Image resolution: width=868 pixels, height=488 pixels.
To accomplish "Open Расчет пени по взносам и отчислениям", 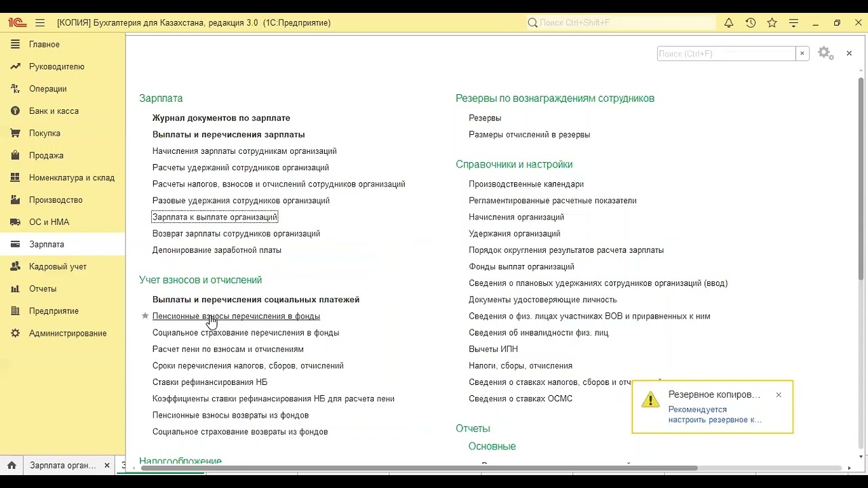I will click(x=228, y=349).
